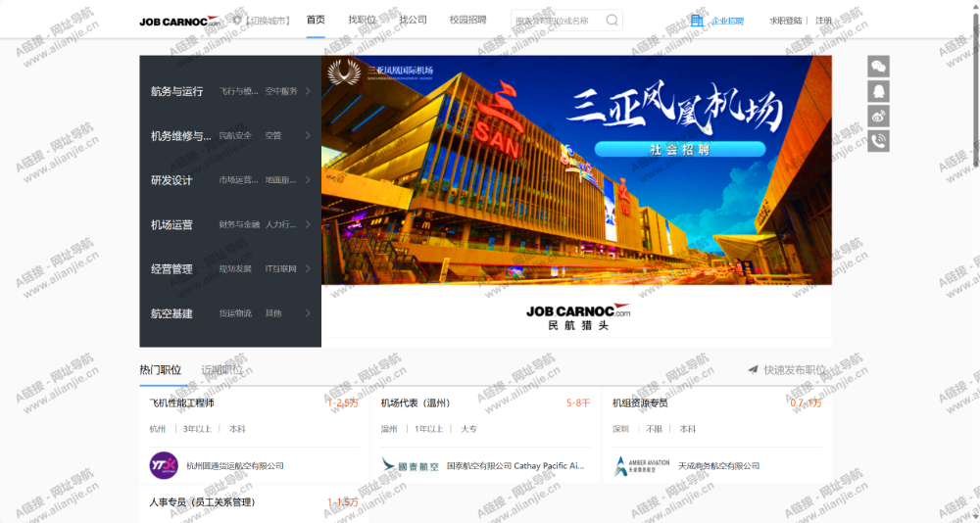This screenshot has height=523, width=980.
Task: Open the WeChat floating sidebar icon
Action: [x=878, y=67]
